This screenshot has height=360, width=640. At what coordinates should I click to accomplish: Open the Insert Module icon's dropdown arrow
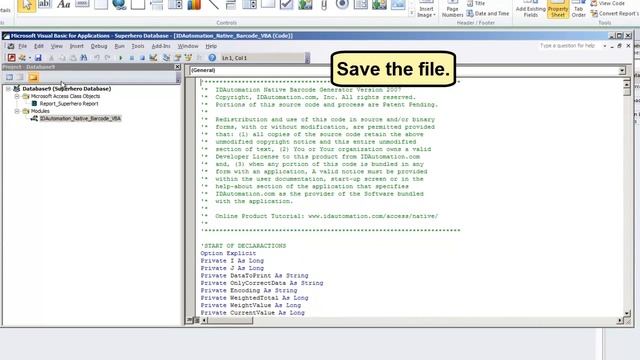click(29, 58)
